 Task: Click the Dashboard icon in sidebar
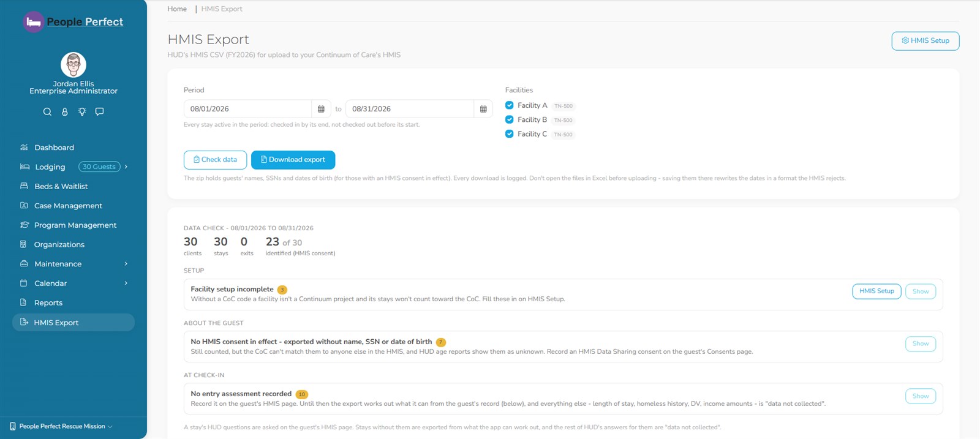click(x=24, y=147)
